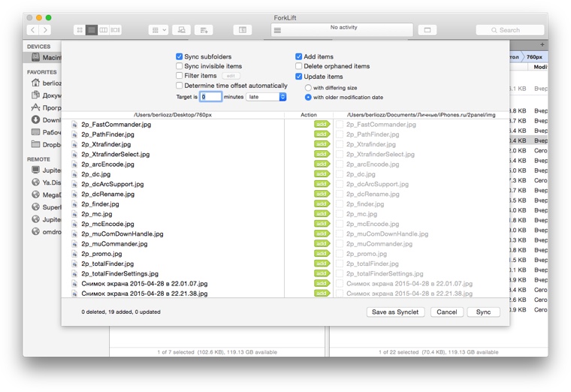Open the Программы favorite in the sidebar

click(46, 107)
